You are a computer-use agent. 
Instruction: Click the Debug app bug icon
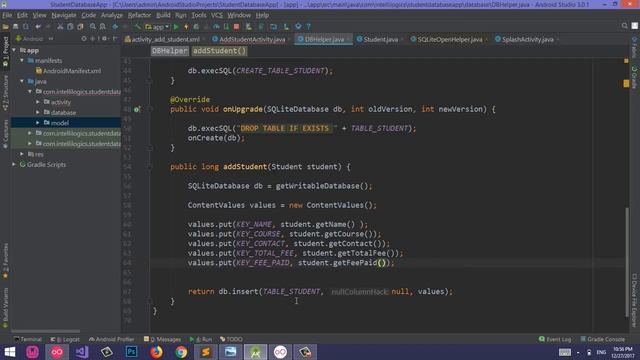coord(196,27)
